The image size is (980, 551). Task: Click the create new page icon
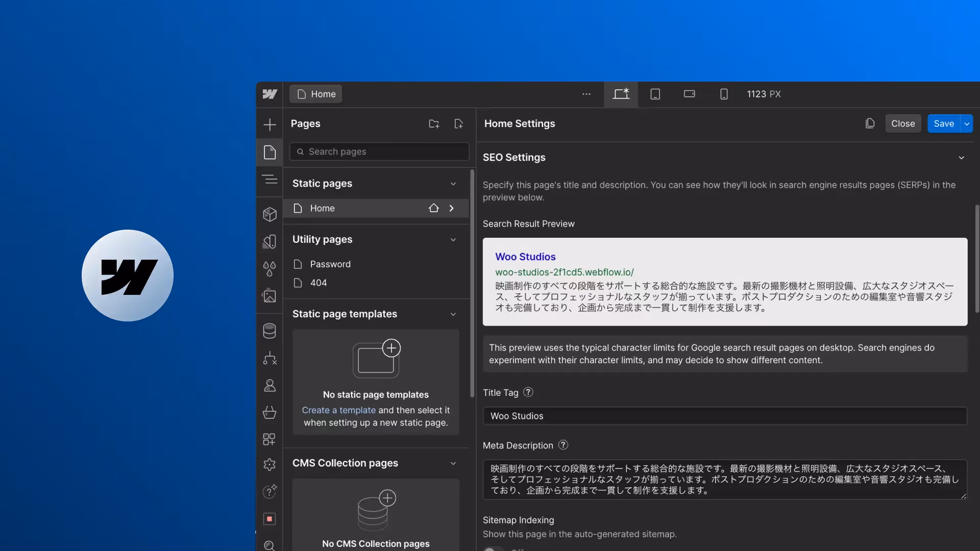tap(458, 124)
